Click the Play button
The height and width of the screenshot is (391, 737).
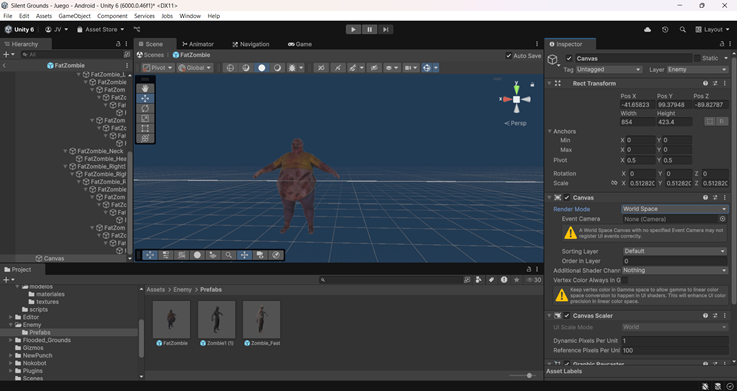pyautogui.click(x=353, y=29)
